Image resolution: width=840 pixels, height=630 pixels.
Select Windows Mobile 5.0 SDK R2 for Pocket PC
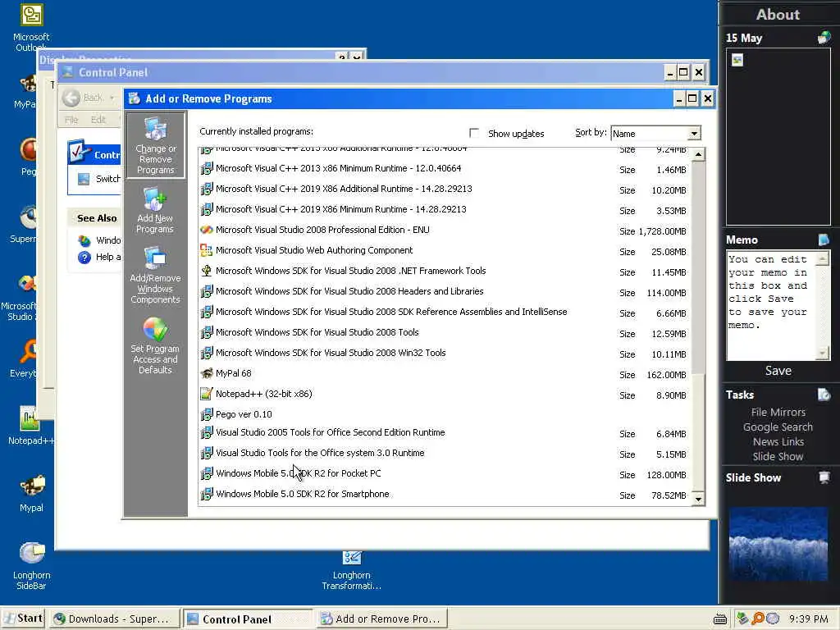(x=444, y=474)
